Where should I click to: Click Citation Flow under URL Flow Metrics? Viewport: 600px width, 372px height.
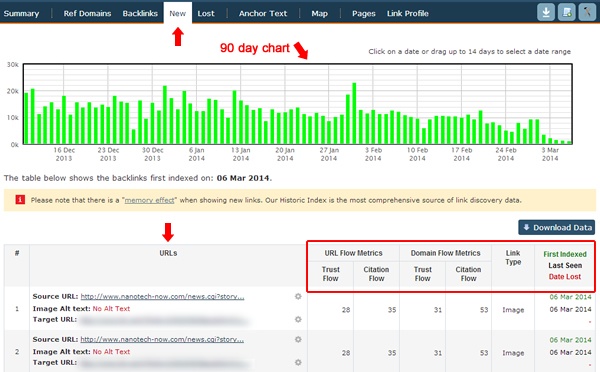click(x=376, y=274)
